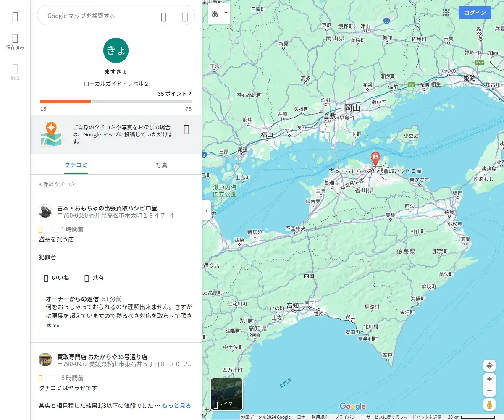Show your current location on map
The image size is (504, 420).
click(x=489, y=366)
